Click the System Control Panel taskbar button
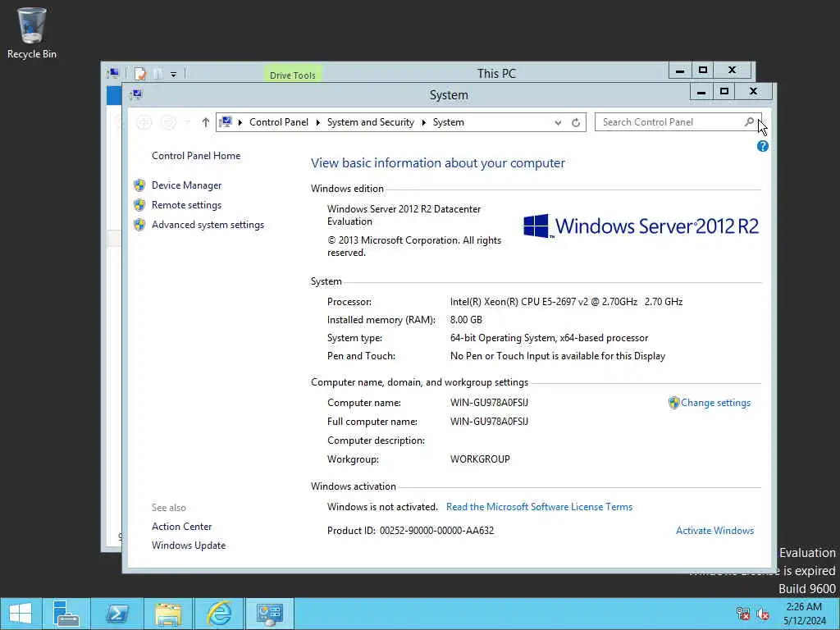The width and height of the screenshot is (840, 630). [x=269, y=614]
